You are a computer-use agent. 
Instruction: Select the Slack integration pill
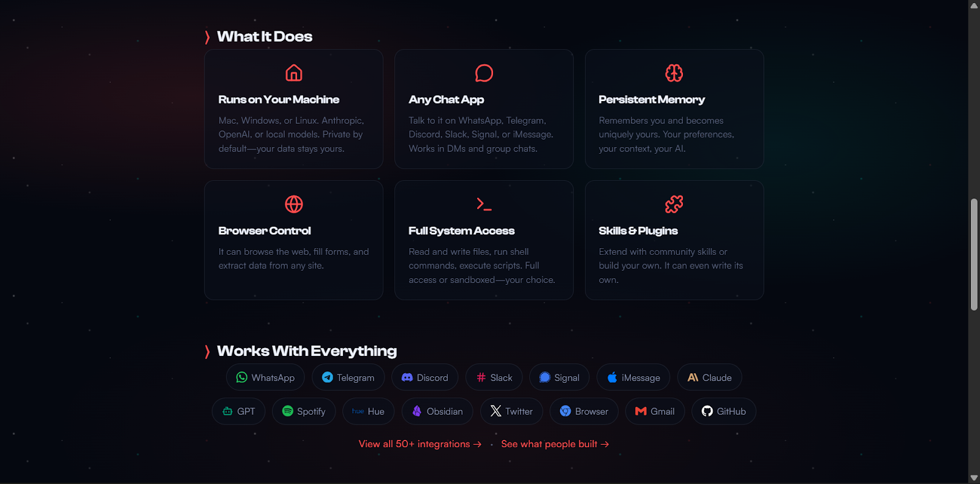point(494,377)
